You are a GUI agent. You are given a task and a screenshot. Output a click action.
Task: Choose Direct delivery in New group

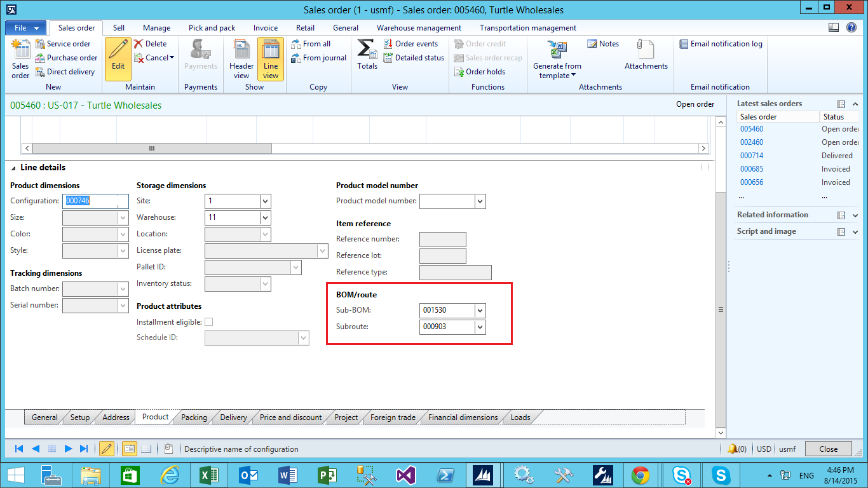(65, 72)
